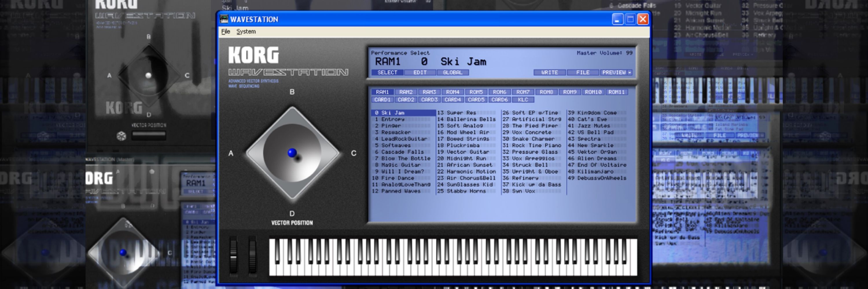Click the FILE button in display
Image resolution: width=868 pixels, height=289 pixels.
(x=583, y=72)
